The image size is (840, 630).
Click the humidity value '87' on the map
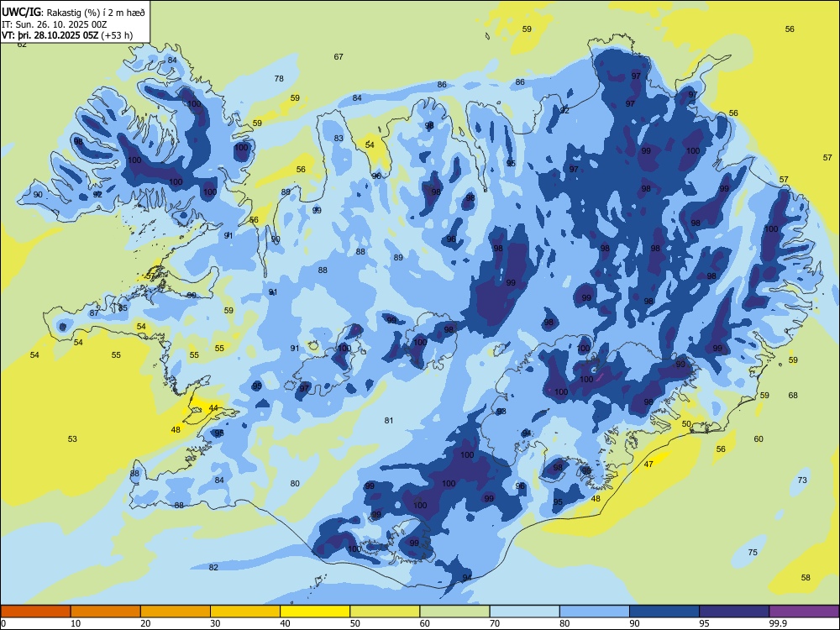(x=94, y=312)
